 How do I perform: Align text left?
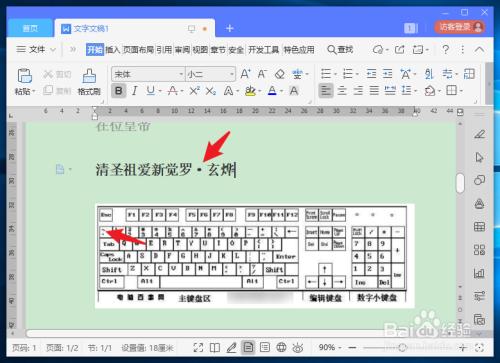pos(326,90)
